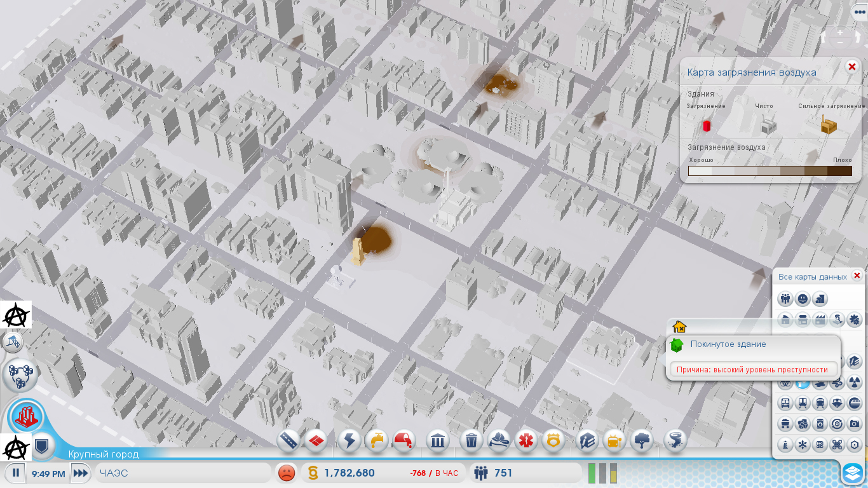Open the Police badge menu
The width and height of the screenshot is (868, 488).
(553, 440)
